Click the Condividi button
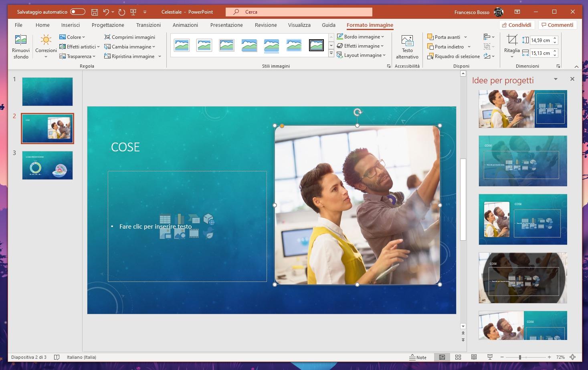This screenshot has width=588, height=370. click(x=516, y=25)
